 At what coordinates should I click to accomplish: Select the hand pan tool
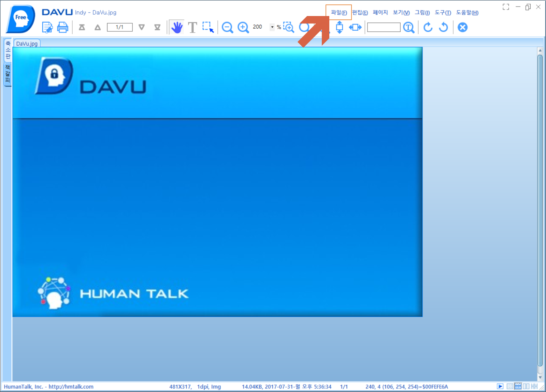coord(177,27)
